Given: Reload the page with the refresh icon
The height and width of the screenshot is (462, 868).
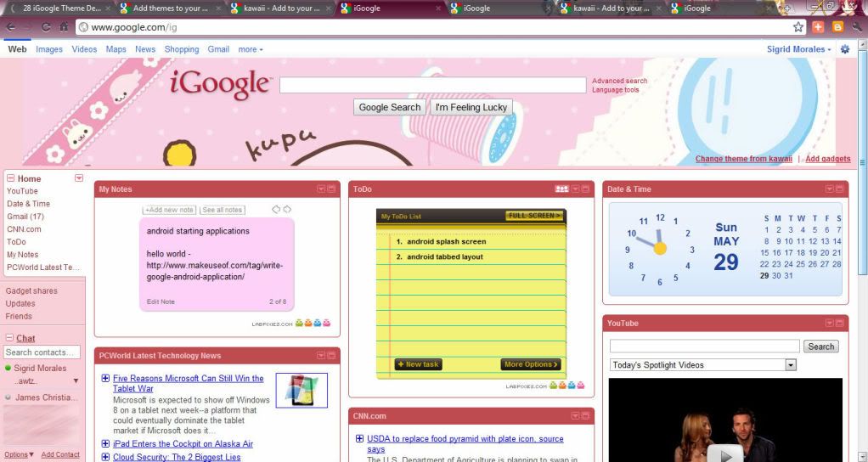Looking at the screenshot, I should tap(45, 27).
